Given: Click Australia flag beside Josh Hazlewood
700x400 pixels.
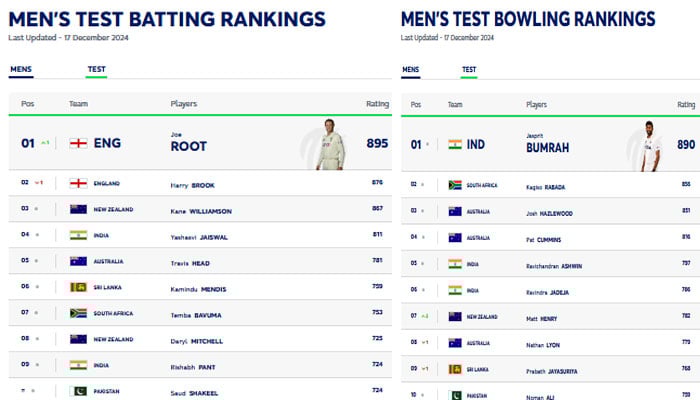Looking at the screenshot, I should coord(456,211).
